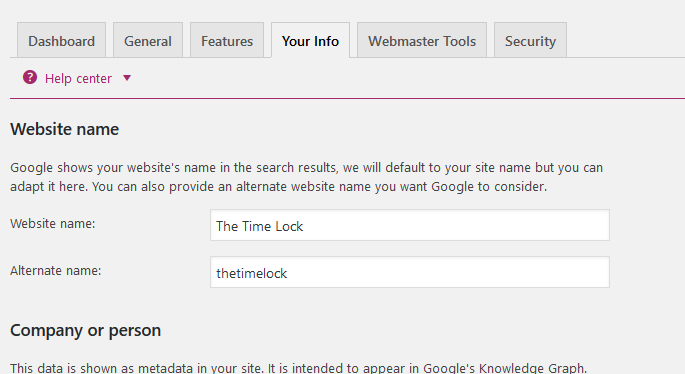Switch to the Webmaster Tools tab
685x374 pixels.
(x=422, y=40)
